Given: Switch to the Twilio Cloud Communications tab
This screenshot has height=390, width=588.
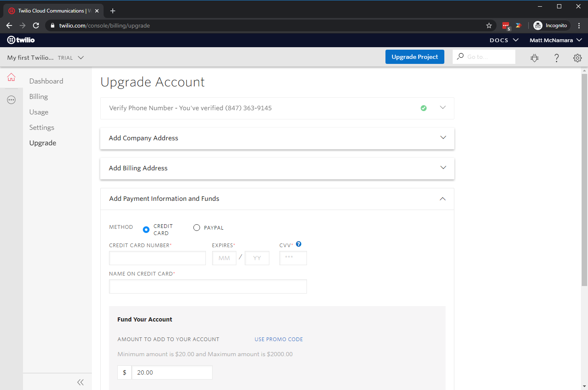Looking at the screenshot, I should coord(53,11).
